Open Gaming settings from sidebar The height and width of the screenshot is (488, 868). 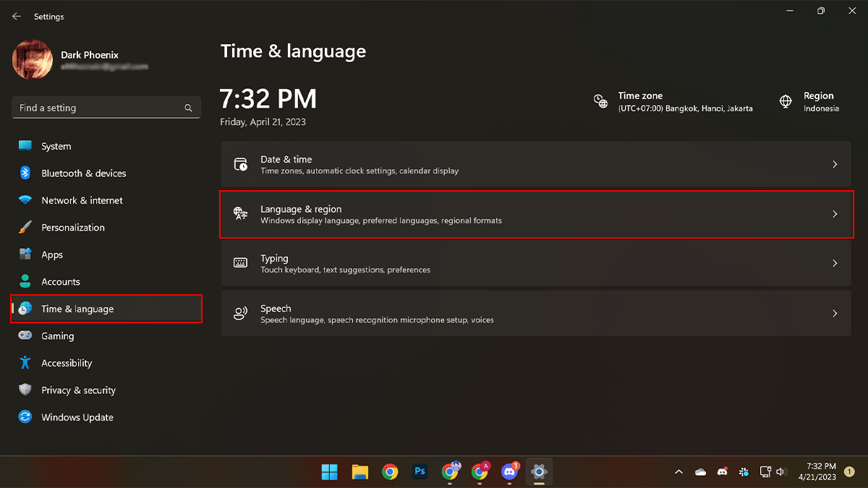click(57, 336)
